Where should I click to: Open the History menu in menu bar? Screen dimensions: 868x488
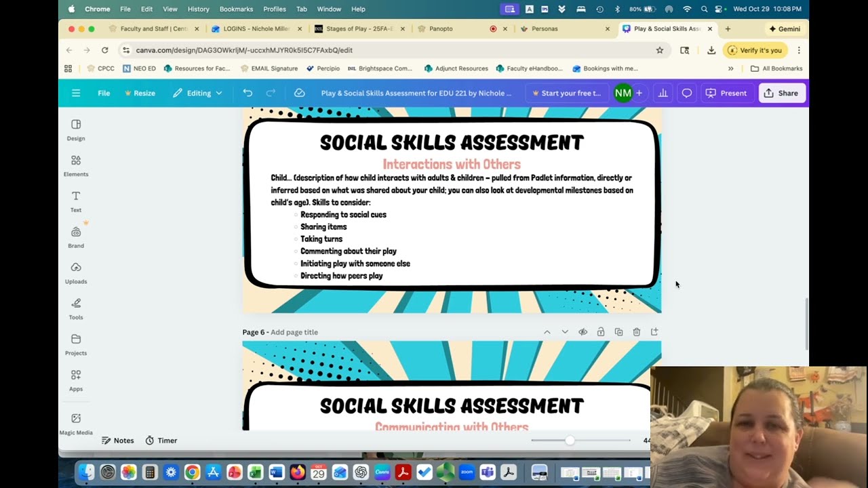point(198,9)
